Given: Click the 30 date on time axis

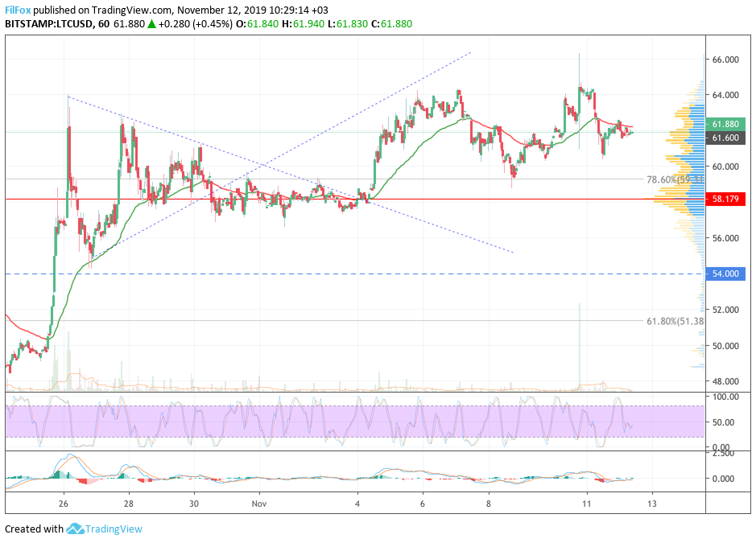Looking at the screenshot, I should pyautogui.click(x=194, y=504).
